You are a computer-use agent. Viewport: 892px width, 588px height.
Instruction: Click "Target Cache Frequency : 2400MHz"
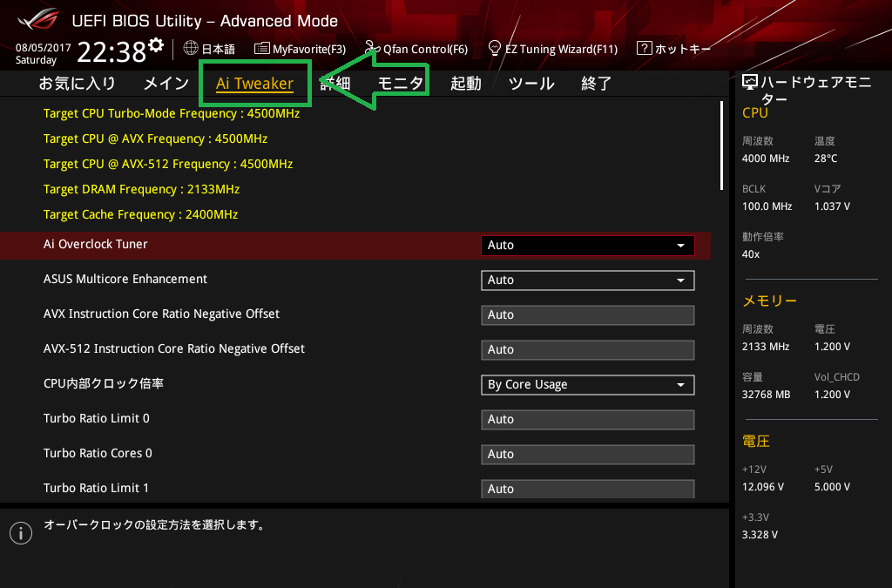(140, 215)
